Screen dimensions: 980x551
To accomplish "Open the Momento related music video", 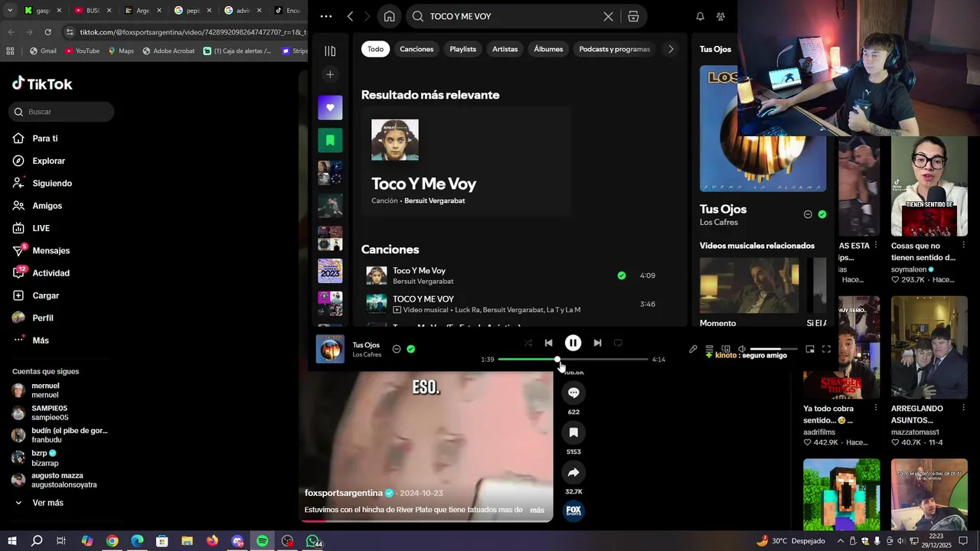I will pyautogui.click(x=749, y=292).
